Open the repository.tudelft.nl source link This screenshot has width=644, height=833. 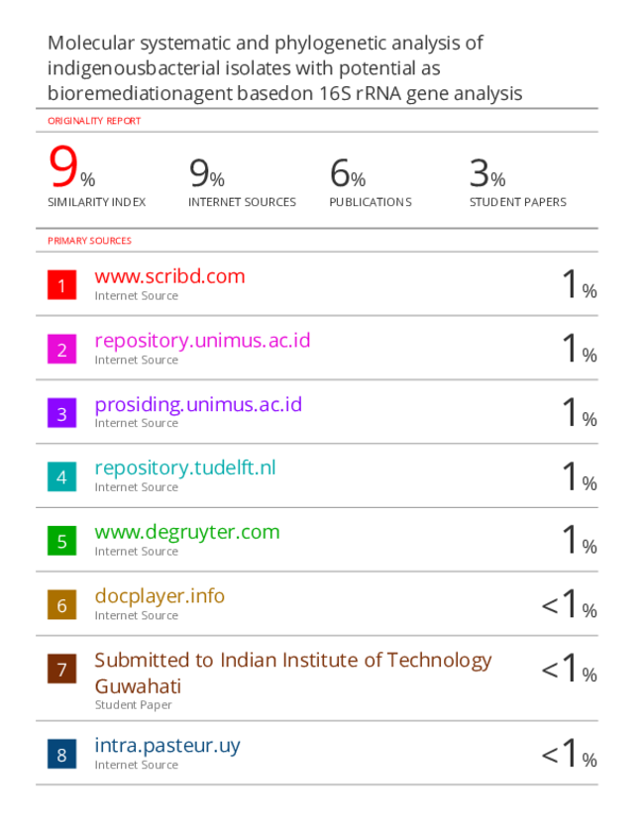(185, 469)
